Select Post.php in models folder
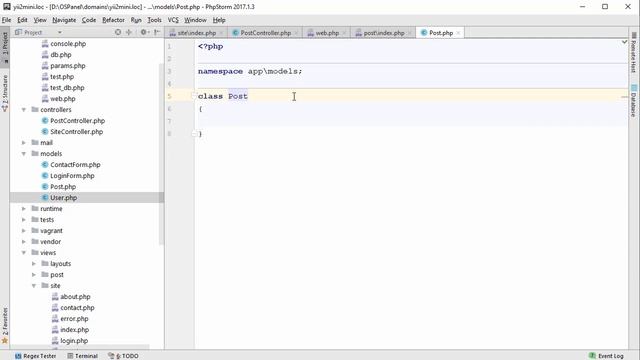Image resolution: width=640 pixels, height=360 pixels. 63,187
